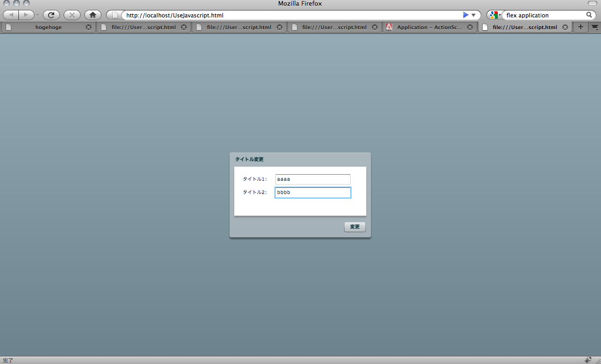Close the hogehoge tab
This screenshot has width=601, height=364.
tap(89, 27)
